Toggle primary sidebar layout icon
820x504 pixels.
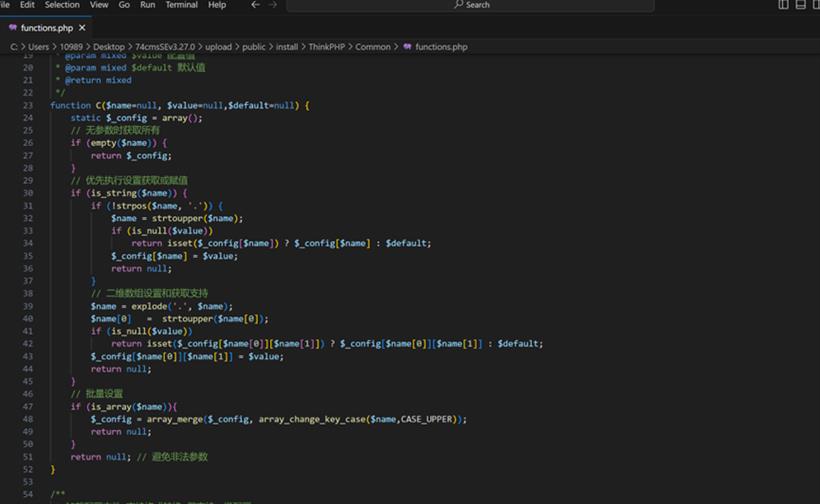783,5
